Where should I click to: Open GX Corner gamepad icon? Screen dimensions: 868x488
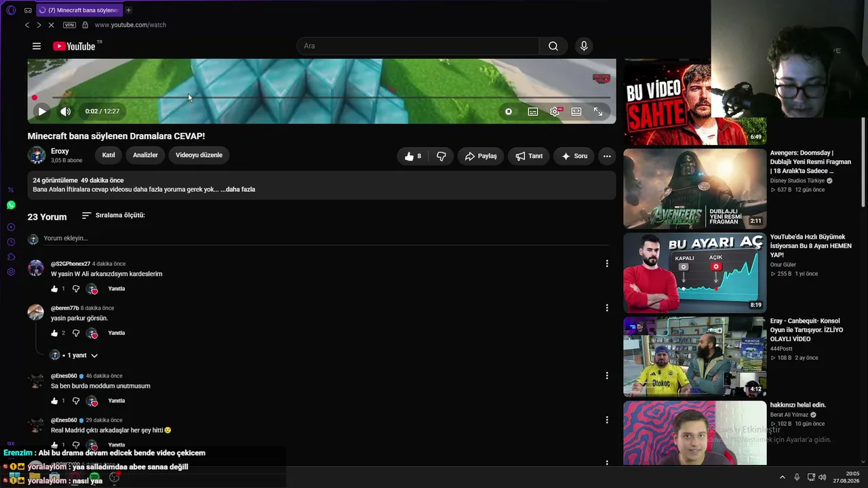28,10
